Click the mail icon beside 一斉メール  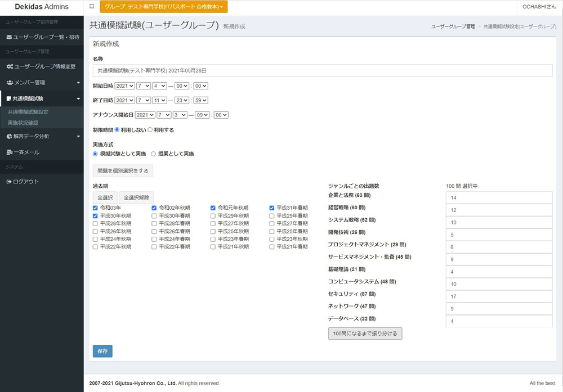[10, 152]
